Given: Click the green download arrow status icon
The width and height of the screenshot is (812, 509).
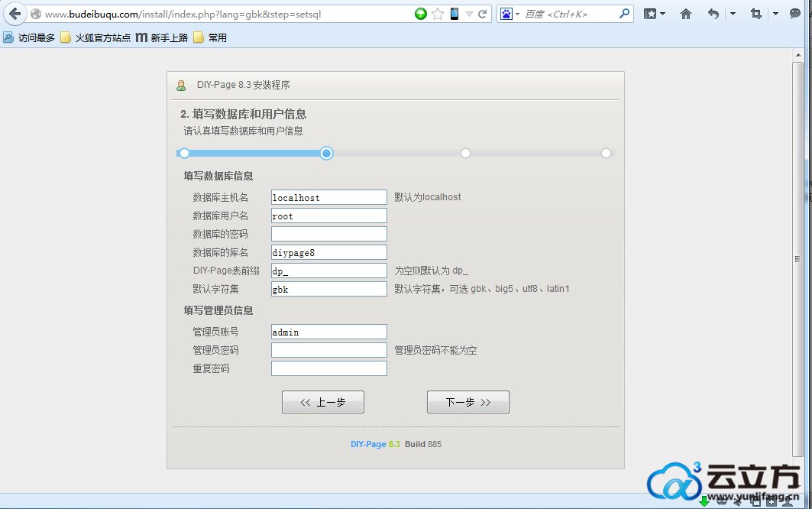Looking at the screenshot, I should (x=704, y=501).
